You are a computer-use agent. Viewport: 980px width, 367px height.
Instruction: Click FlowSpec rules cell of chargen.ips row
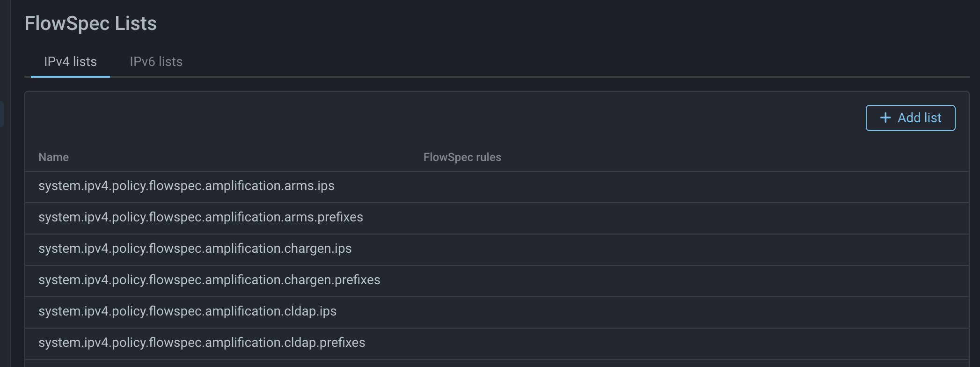(x=462, y=249)
